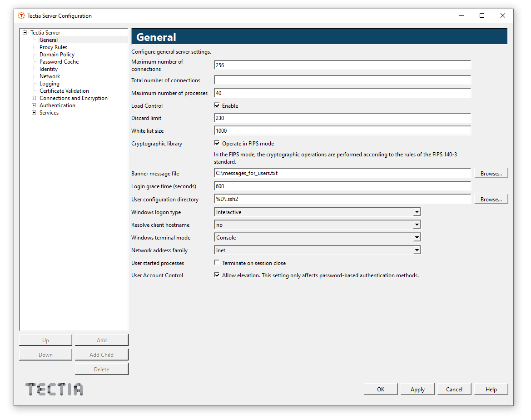
Task: Click the OK button
Action: [x=381, y=389]
